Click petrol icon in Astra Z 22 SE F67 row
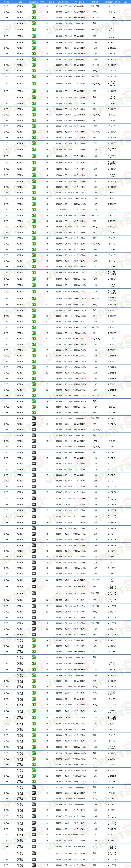131x868 pixels. pos(34,407)
